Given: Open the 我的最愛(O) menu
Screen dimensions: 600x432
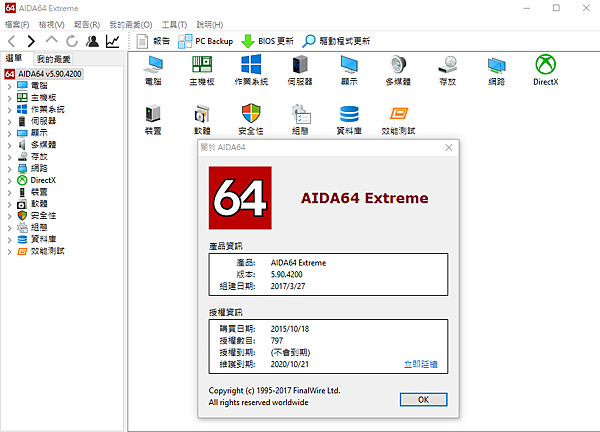Looking at the screenshot, I should coord(130,24).
